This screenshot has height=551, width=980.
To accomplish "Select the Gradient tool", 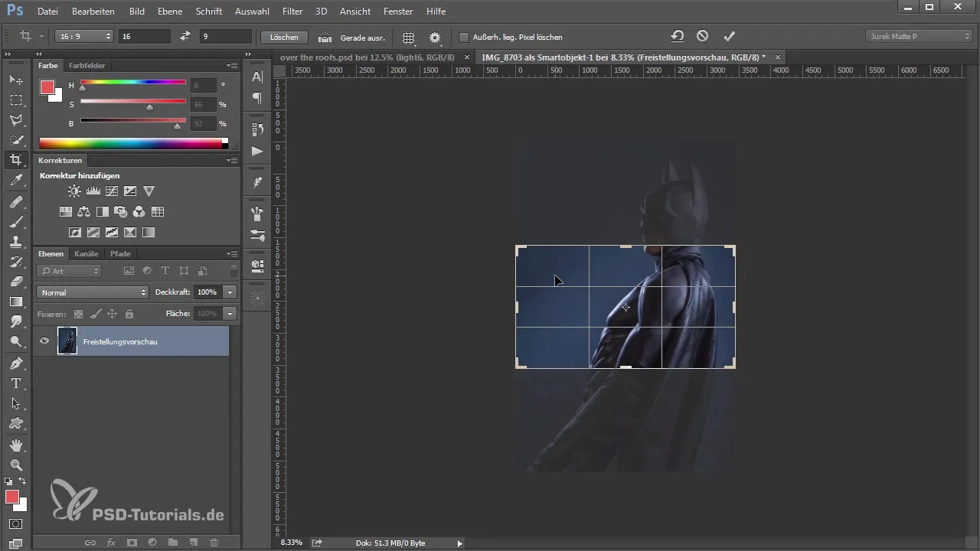I will [15, 302].
